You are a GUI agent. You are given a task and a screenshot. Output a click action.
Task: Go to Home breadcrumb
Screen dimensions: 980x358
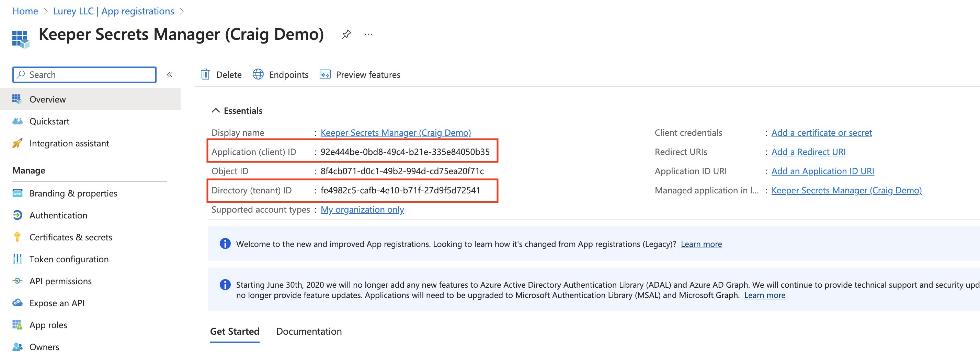tap(25, 11)
